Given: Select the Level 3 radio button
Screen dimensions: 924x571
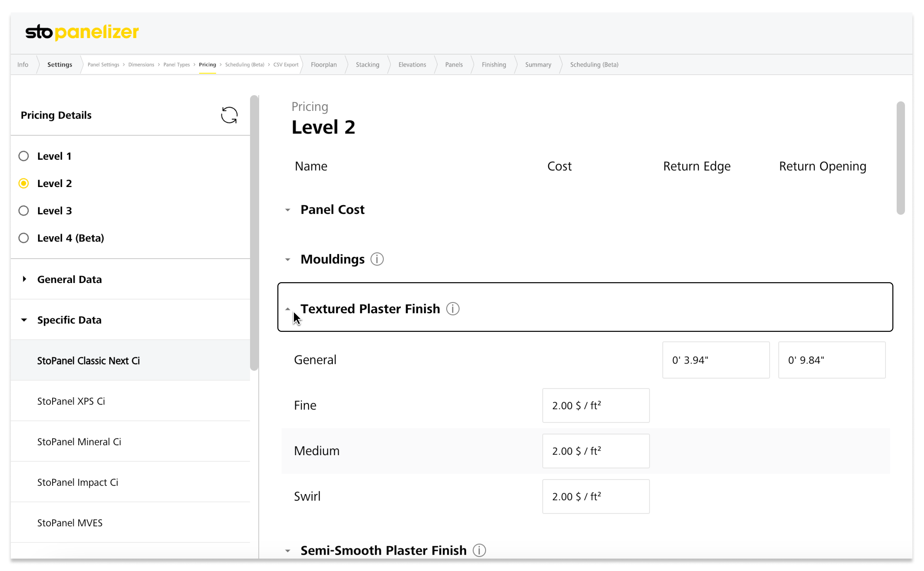Looking at the screenshot, I should point(24,210).
